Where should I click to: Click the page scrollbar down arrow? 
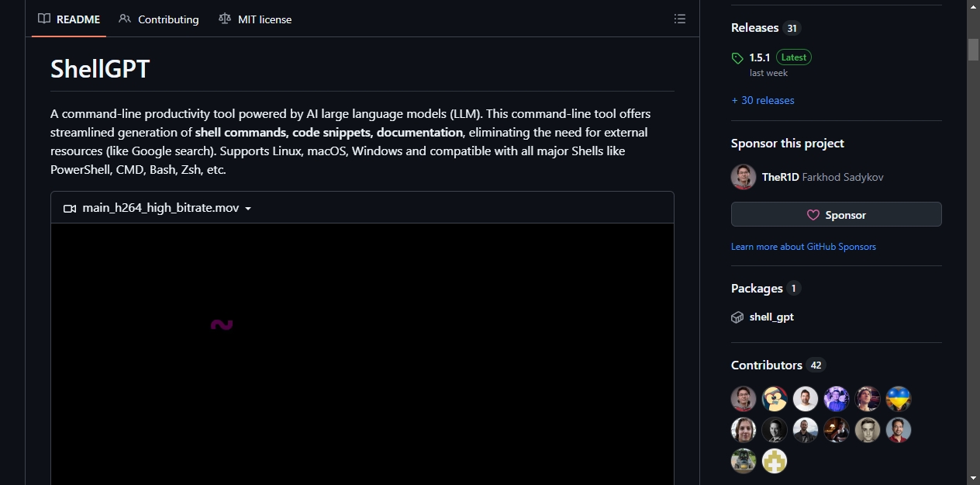[x=973, y=478]
